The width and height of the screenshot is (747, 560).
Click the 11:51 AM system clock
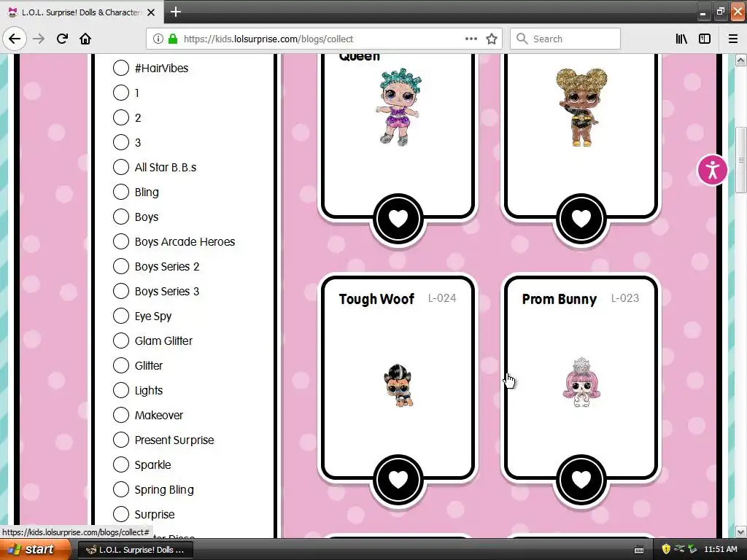click(x=720, y=550)
